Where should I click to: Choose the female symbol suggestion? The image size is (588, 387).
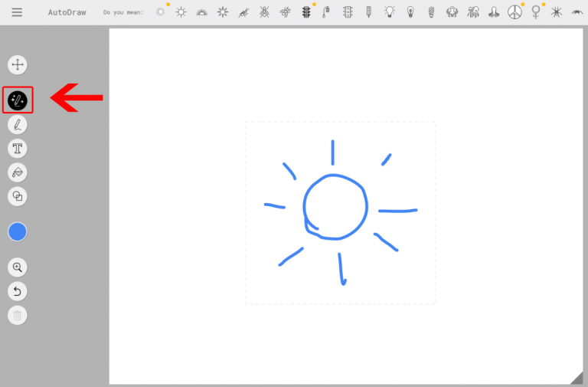535,12
